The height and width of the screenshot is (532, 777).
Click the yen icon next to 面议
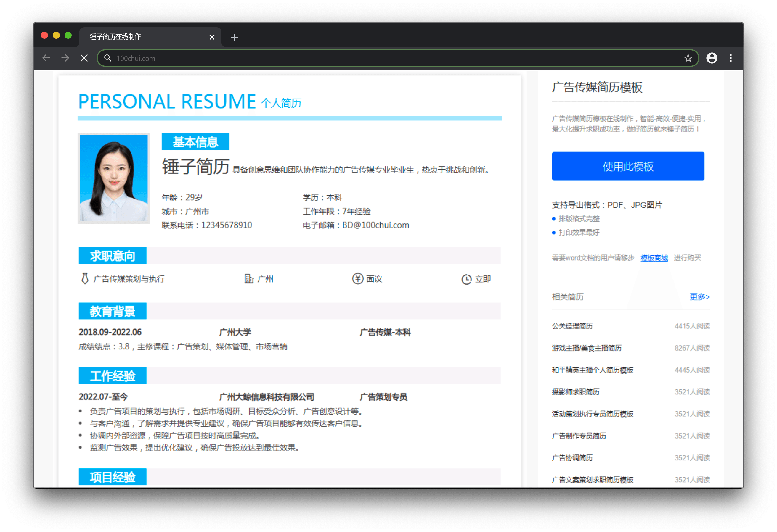pyautogui.click(x=357, y=278)
